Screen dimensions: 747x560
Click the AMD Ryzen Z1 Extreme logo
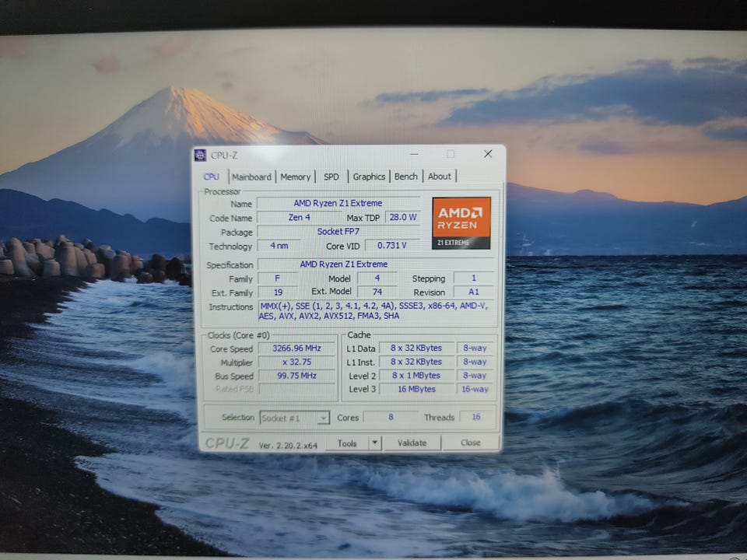461,223
